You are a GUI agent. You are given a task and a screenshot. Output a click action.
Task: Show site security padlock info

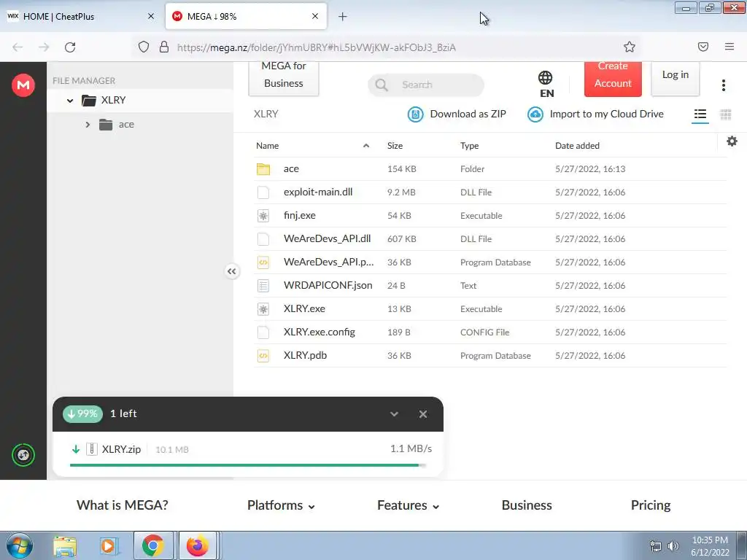(164, 47)
